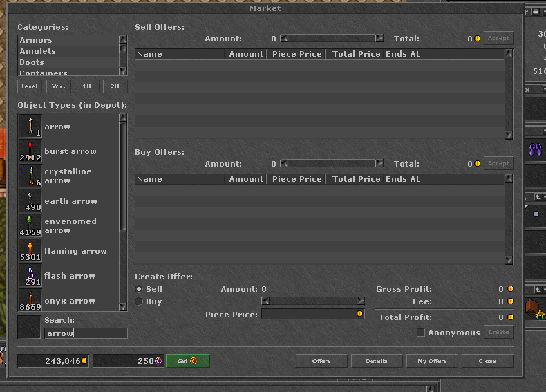The width and height of the screenshot is (546, 392).
Task: Select the Boots category
Action: click(x=68, y=62)
